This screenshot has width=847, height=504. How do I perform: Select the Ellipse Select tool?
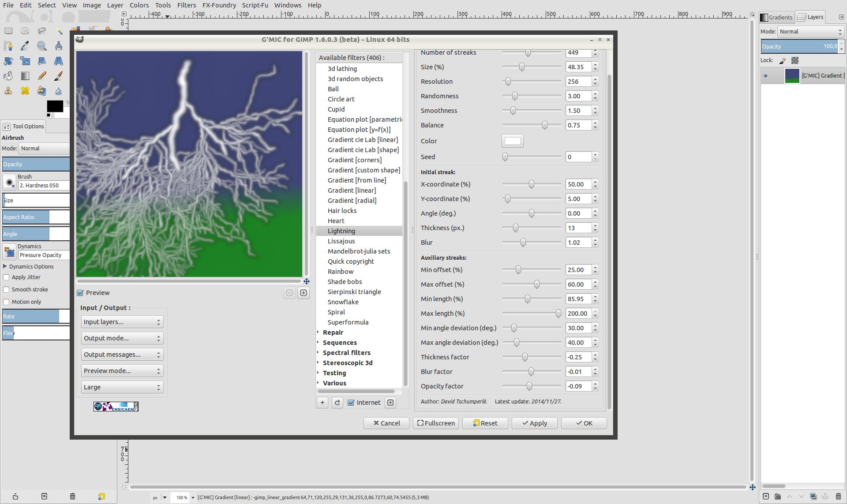point(25,31)
